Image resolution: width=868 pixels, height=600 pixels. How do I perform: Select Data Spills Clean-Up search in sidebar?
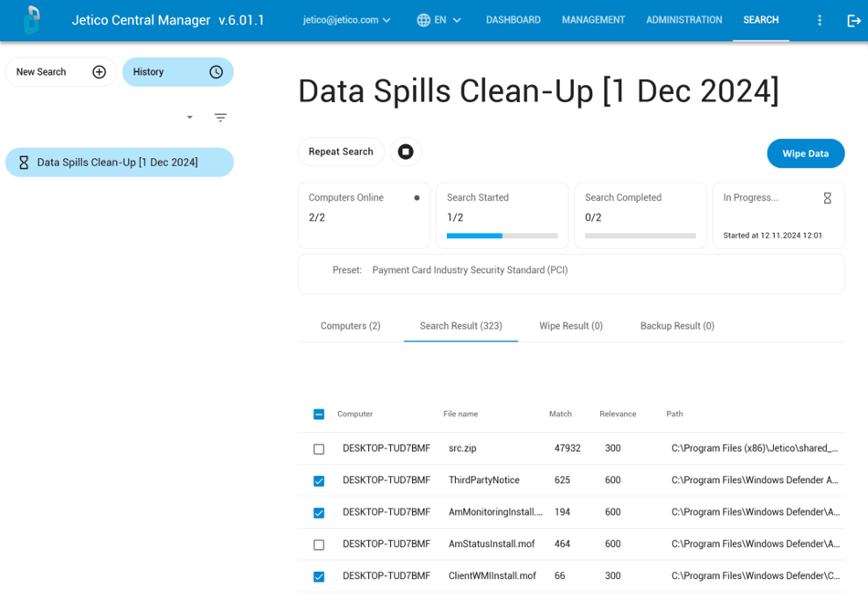(120, 163)
